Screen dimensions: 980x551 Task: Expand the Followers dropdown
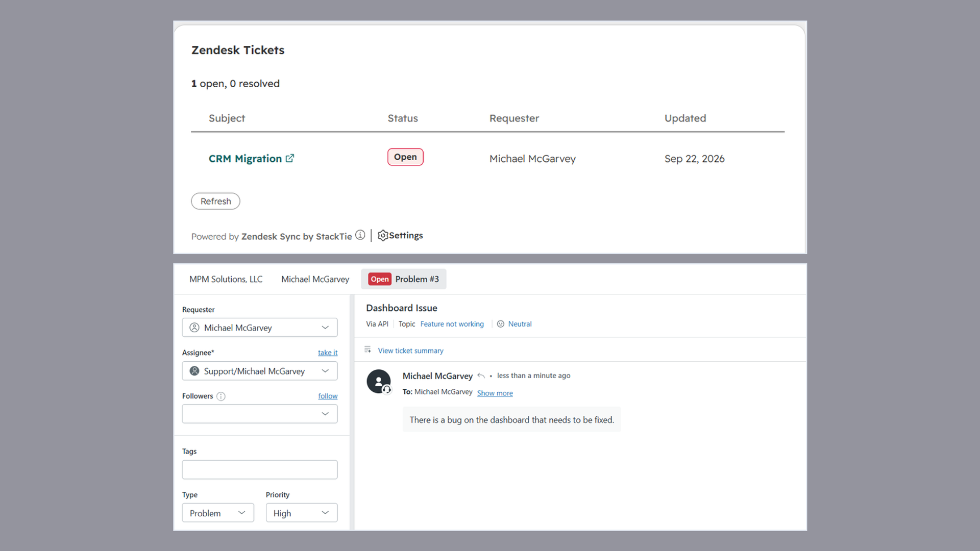pyautogui.click(x=260, y=414)
